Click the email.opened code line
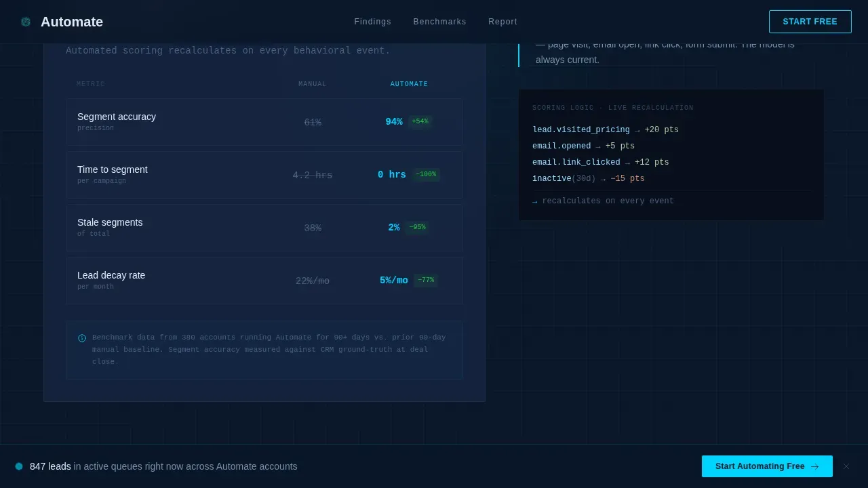The width and height of the screenshot is (868, 488). click(x=584, y=146)
